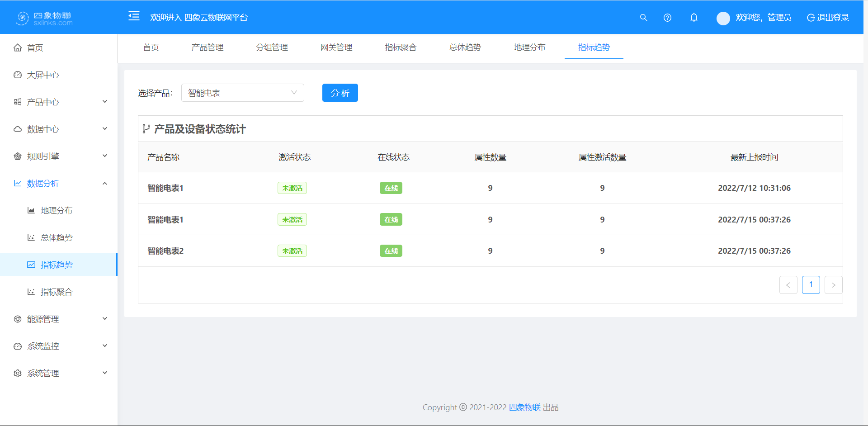Click the 系统管理 gear icon

17,373
